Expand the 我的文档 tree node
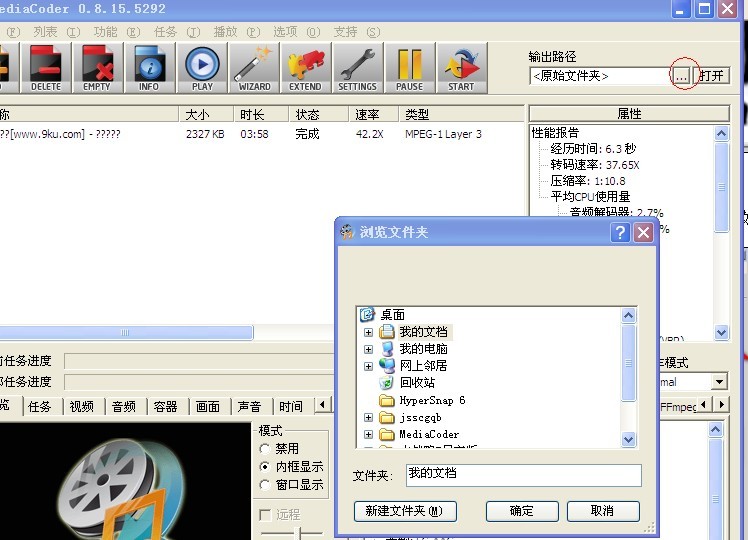Screen dimensions: 748x540 [368, 332]
